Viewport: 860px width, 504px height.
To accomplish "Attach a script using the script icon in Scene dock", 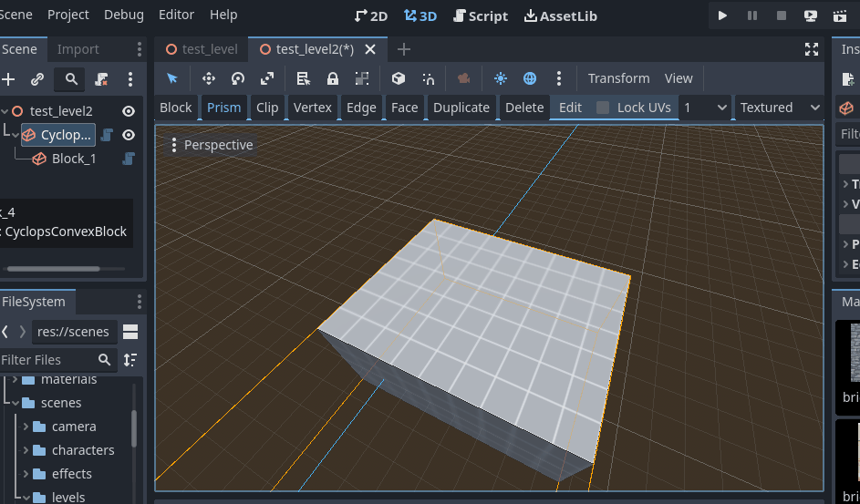I will pyautogui.click(x=101, y=79).
